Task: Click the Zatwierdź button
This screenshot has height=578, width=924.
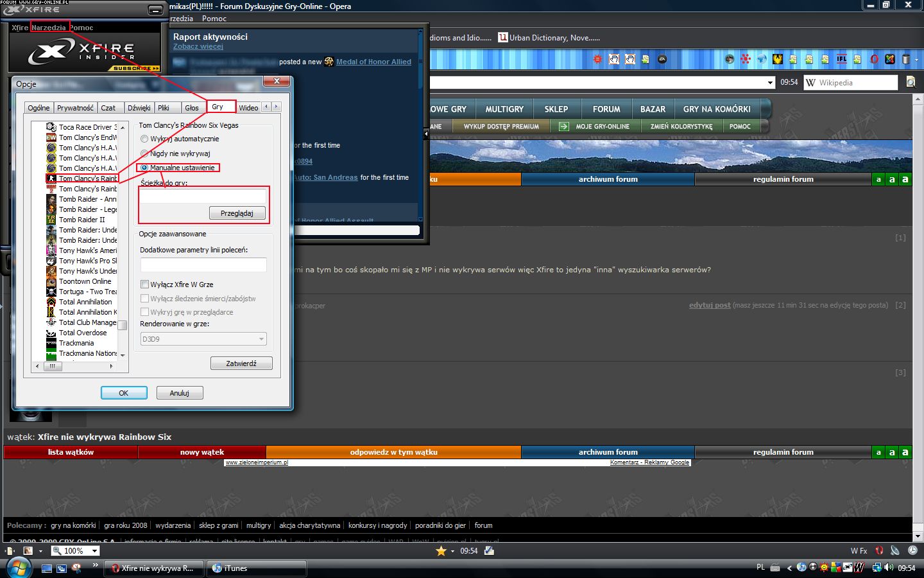Action: click(x=241, y=363)
